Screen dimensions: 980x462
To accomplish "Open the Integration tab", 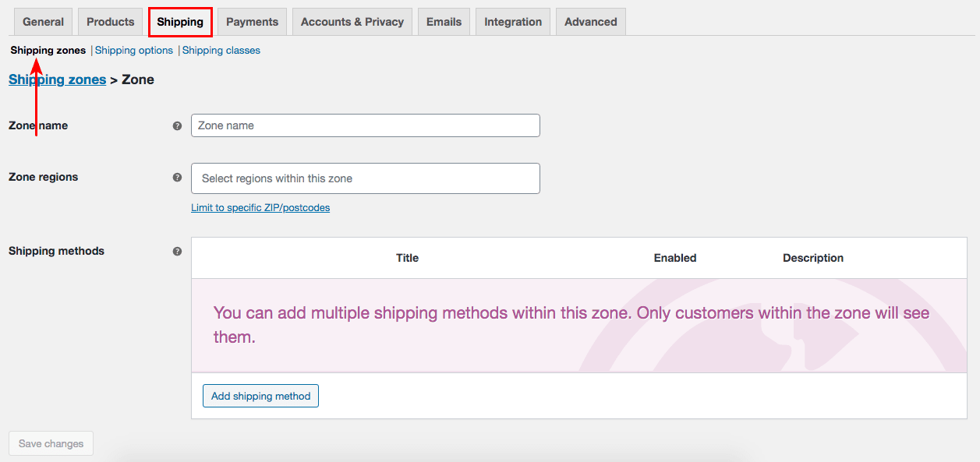I will (x=513, y=22).
